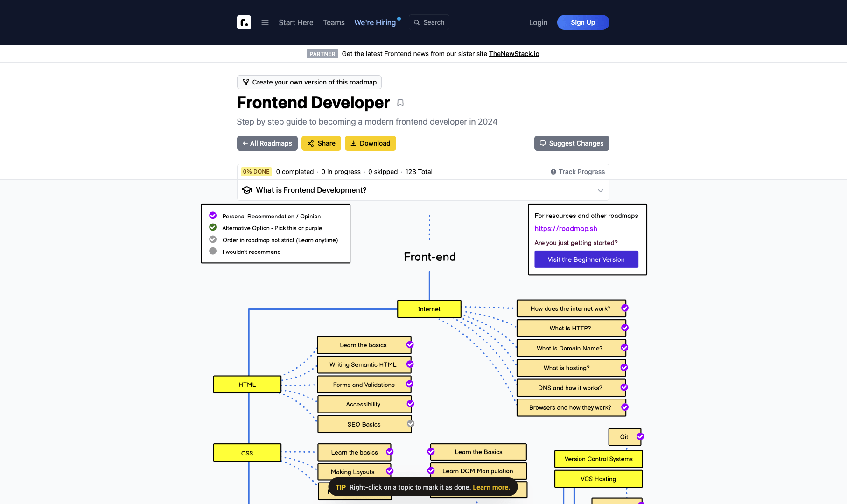Follow the TheNewStack.io link
This screenshot has height=504, width=847.
[514, 54]
